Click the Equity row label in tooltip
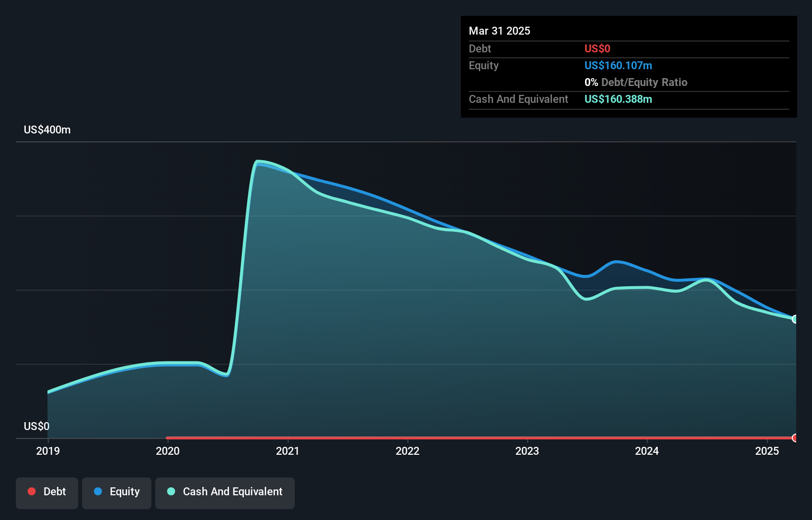Image resolution: width=812 pixels, height=520 pixels. pos(484,65)
